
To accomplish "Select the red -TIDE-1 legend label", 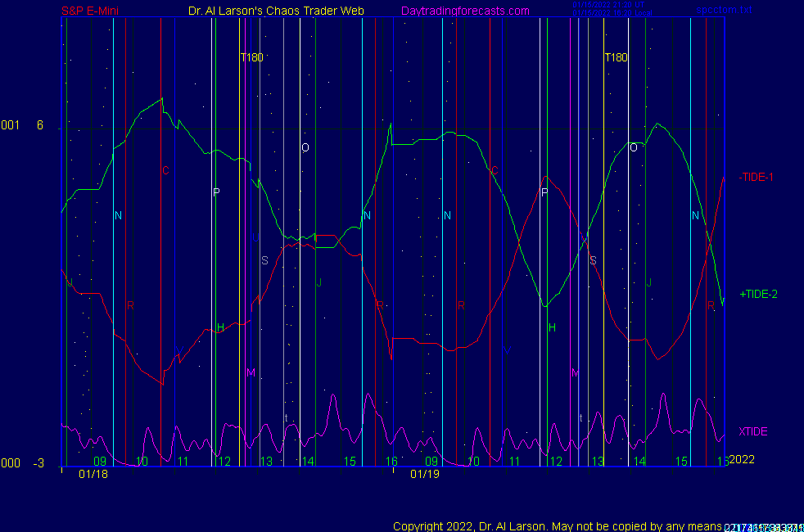I will pyautogui.click(x=756, y=177).
